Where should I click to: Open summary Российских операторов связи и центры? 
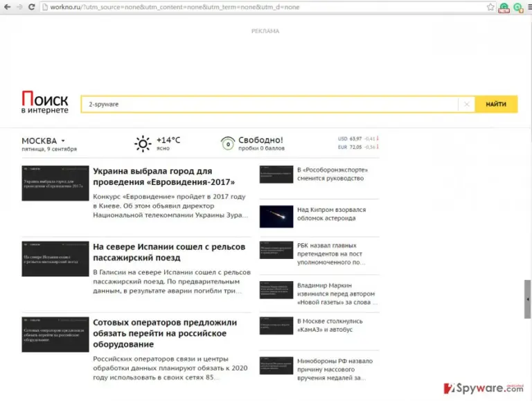click(x=170, y=368)
